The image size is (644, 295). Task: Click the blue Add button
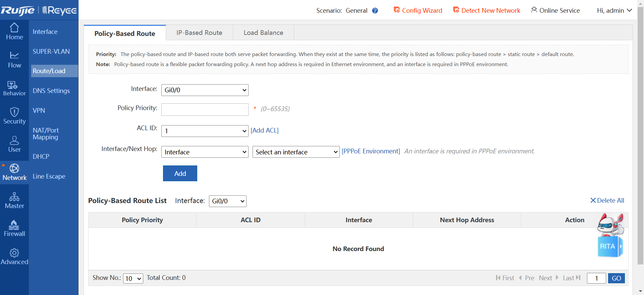pos(180,174)
